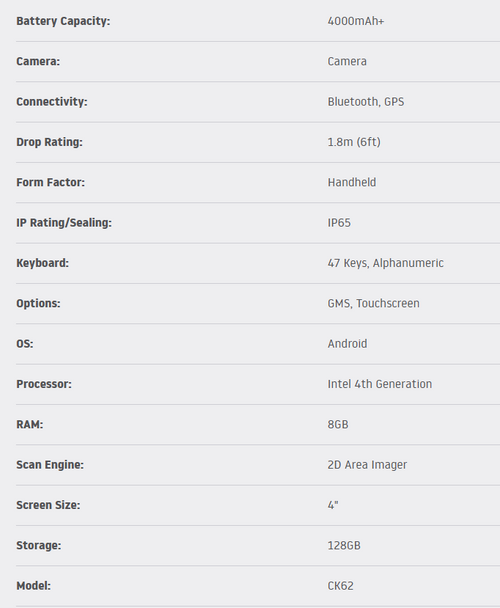Viewport: 500px width, 608px height.
Task: Click the IP65 rating value
Action: [x=339, y=223]
